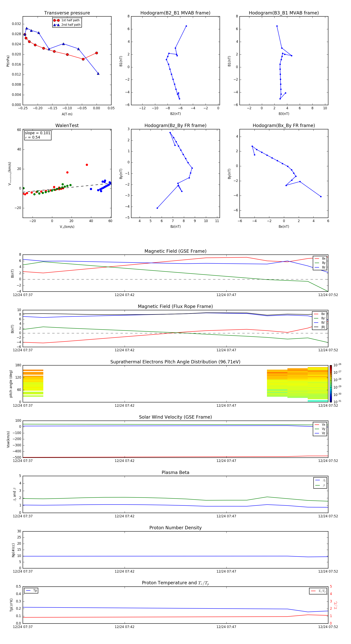Click the 'Pt(nPa)' y-axis label
The width and height of the screenshot is (351, 644).
8,61
